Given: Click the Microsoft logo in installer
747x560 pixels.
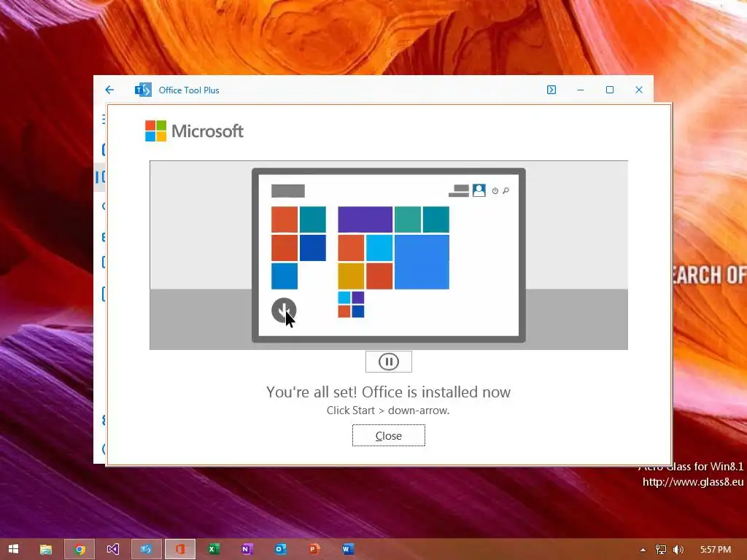Looking at the screenshot, I should (194, 131).
